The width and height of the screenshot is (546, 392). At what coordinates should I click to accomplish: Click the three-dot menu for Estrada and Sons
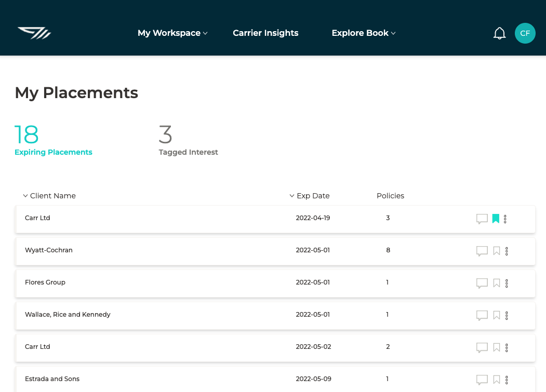pyautogui.click(x=507, y=380)
